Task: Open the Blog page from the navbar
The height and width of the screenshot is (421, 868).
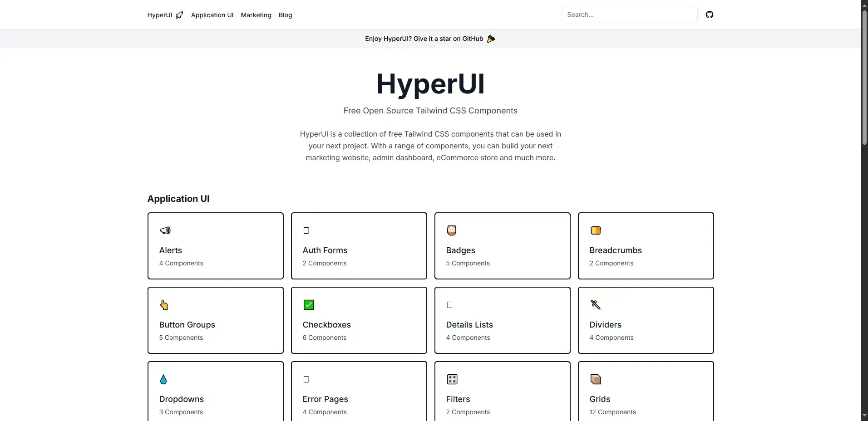Action: click(x=286, y=15)
